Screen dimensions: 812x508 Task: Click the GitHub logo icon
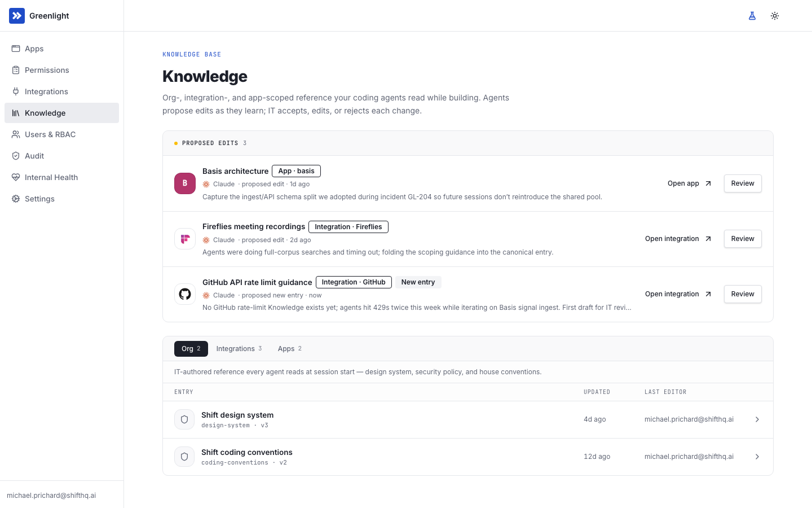point(185,294)
